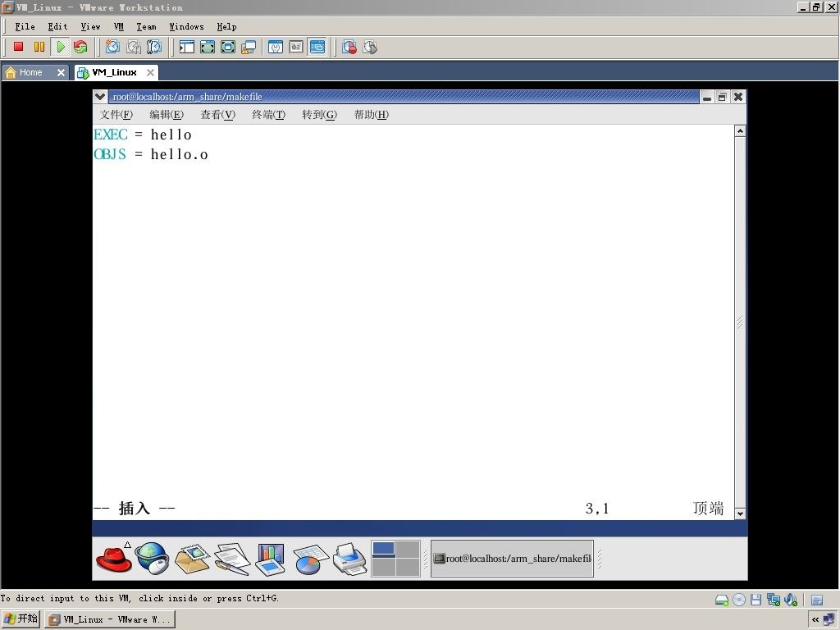Screen dimensions: 840x630
Task: Show or hide the sidebar panel
Action: (186, 47)
